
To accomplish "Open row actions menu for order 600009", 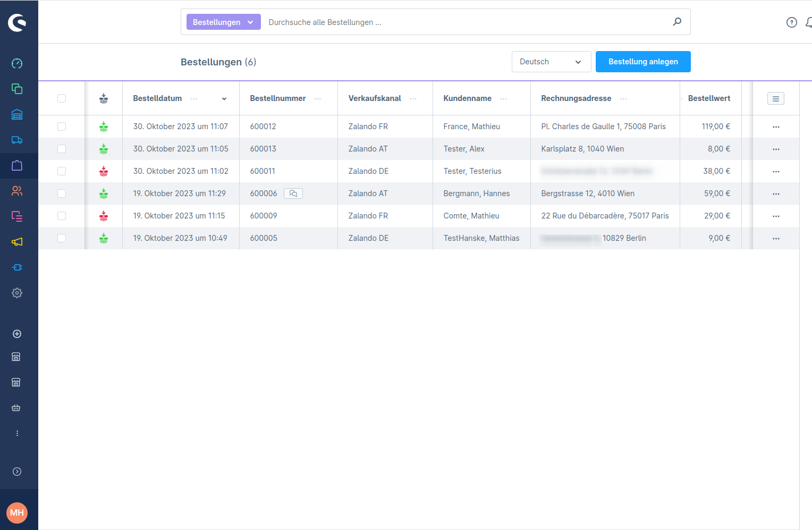I will tap(776, 216).
